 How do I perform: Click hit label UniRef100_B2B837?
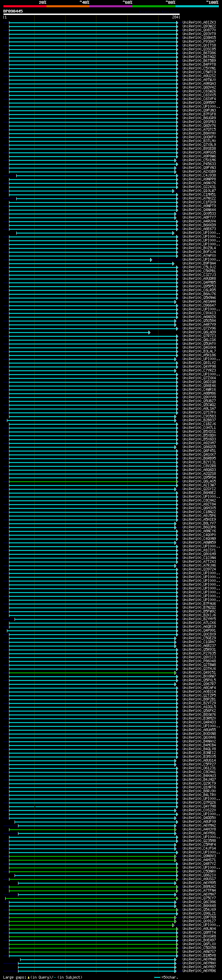[199, 420]
